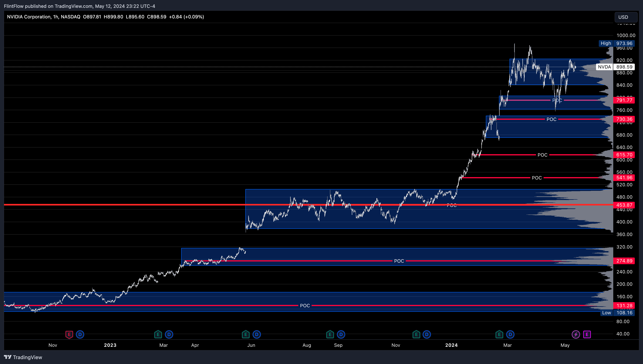Click the dividend D icon after Mar 2024
Viewport: 643px width, 364px height.
[510, 334]
